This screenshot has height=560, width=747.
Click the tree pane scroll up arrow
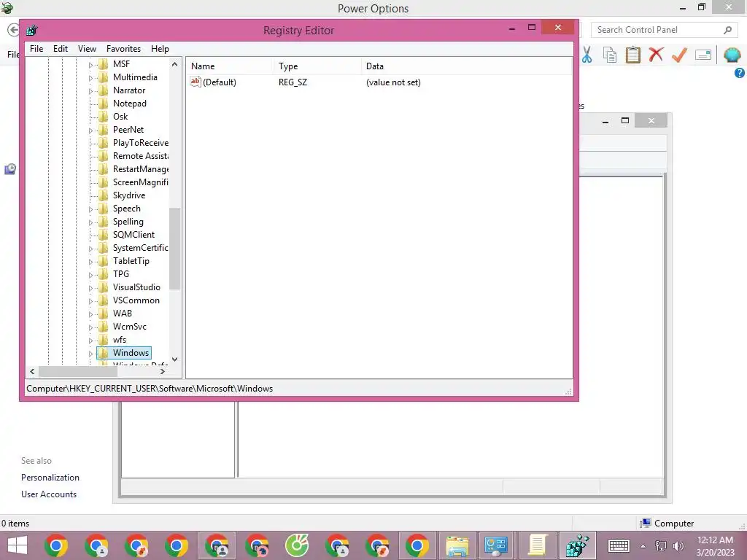(175, 64)
